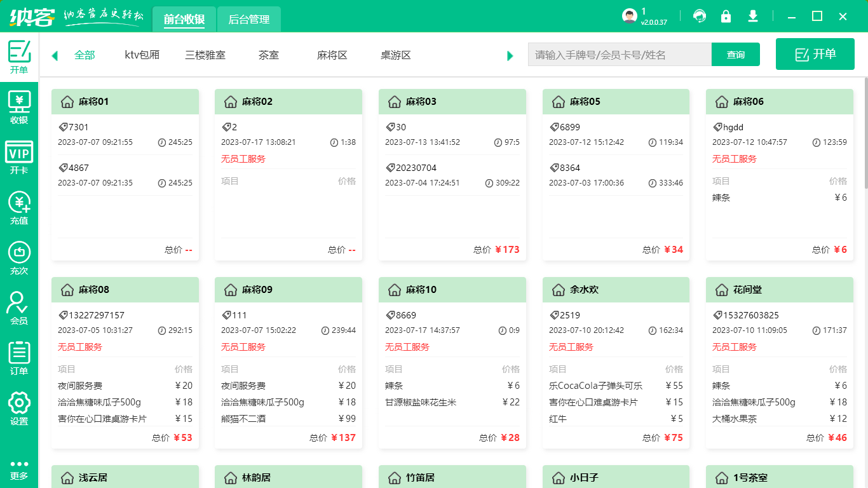This screenshot has height=488, width=868.
Task: Click the right arrow after 桌游区
Action: [x=510, y=55]
